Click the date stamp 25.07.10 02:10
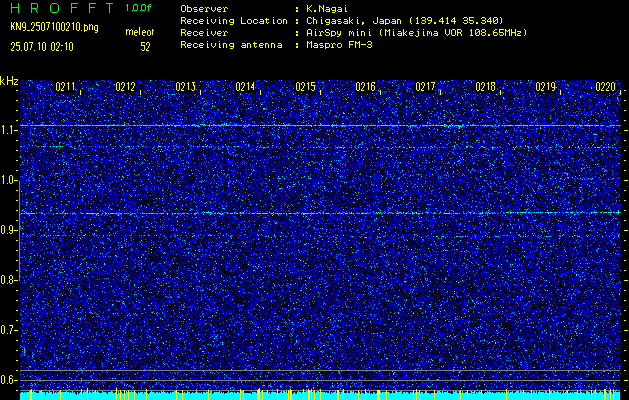The height and width of the screenshot is (400, 629). [x=42, y=47]
